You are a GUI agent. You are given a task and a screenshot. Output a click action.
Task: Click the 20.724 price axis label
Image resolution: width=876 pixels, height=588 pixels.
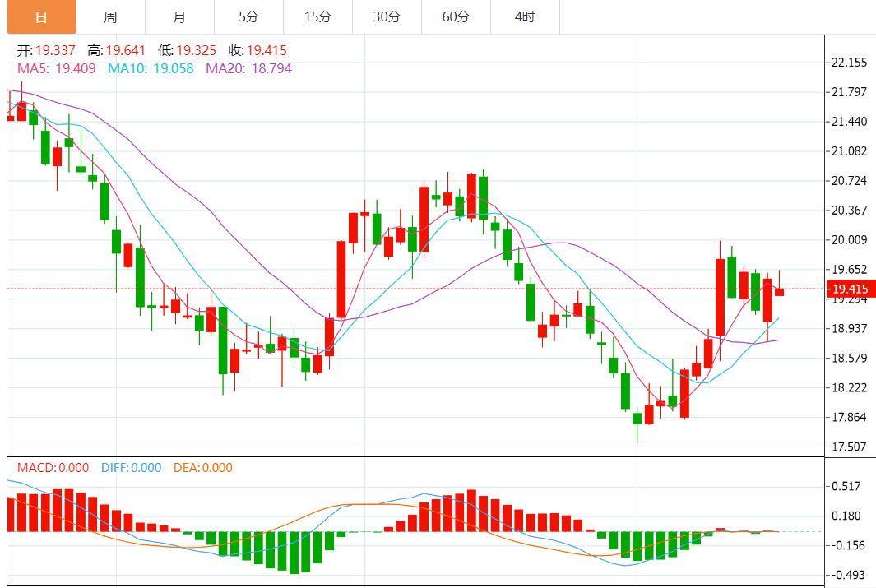pyautogui.click(x=849, y=181)
